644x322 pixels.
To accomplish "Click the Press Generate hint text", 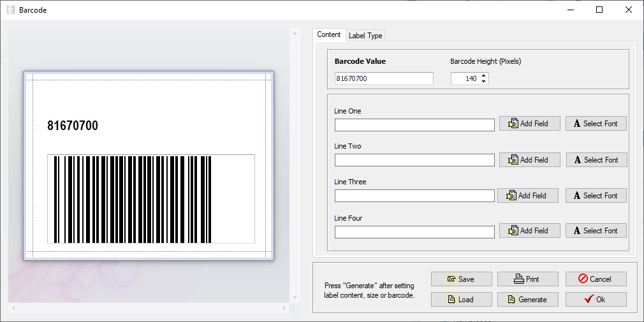I will click(369, 290).
